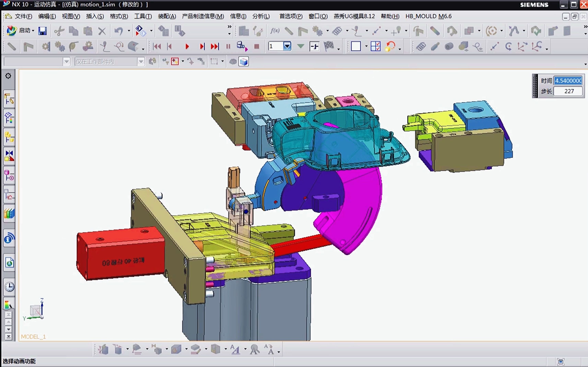Expand the animation number combo box arrow

click(x=287, y=46)
